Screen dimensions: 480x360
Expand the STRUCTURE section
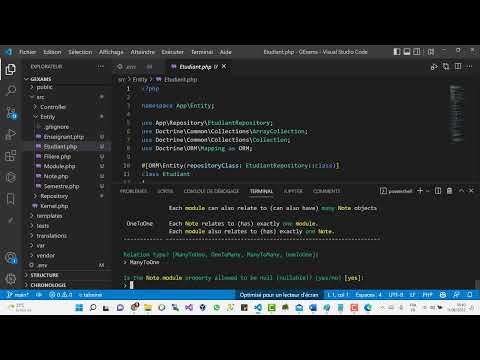tap(44, 275)
